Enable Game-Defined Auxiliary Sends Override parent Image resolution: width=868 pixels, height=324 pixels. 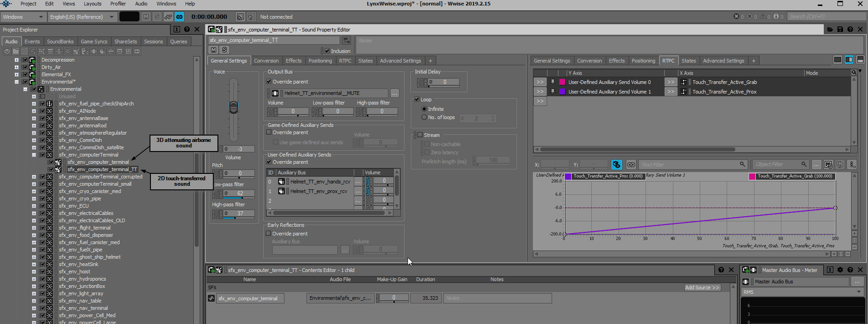pyautogui.click(x=269, y=132)
